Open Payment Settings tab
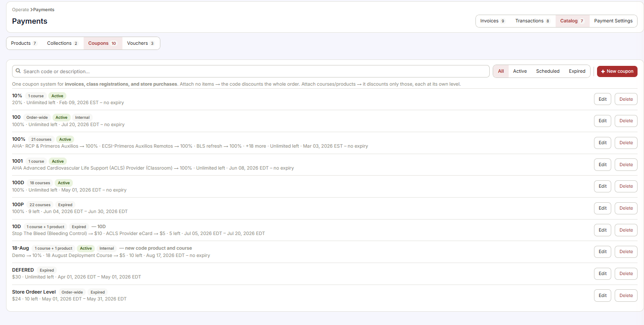Image resolution: width=644 pixels, height=325 pixels. point(613,21)
